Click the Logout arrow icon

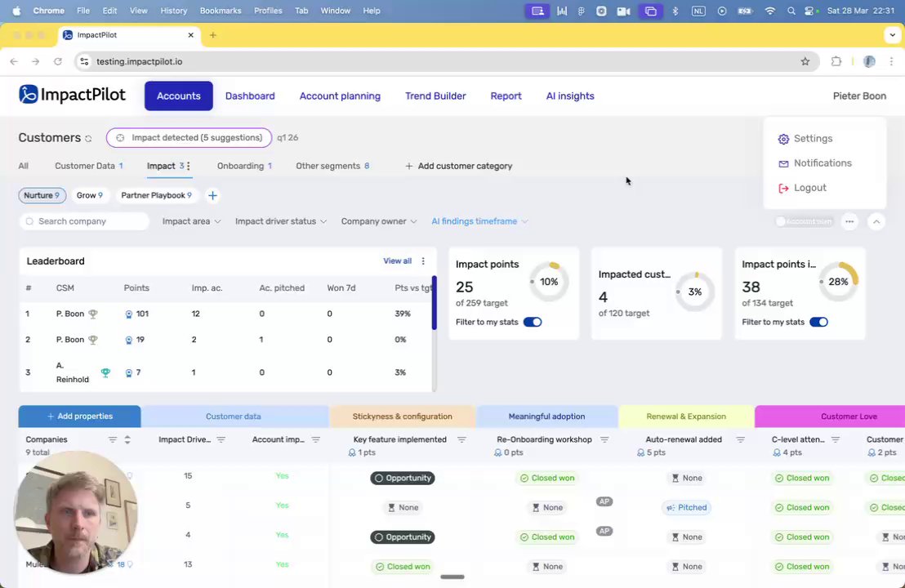pos(783,188)
